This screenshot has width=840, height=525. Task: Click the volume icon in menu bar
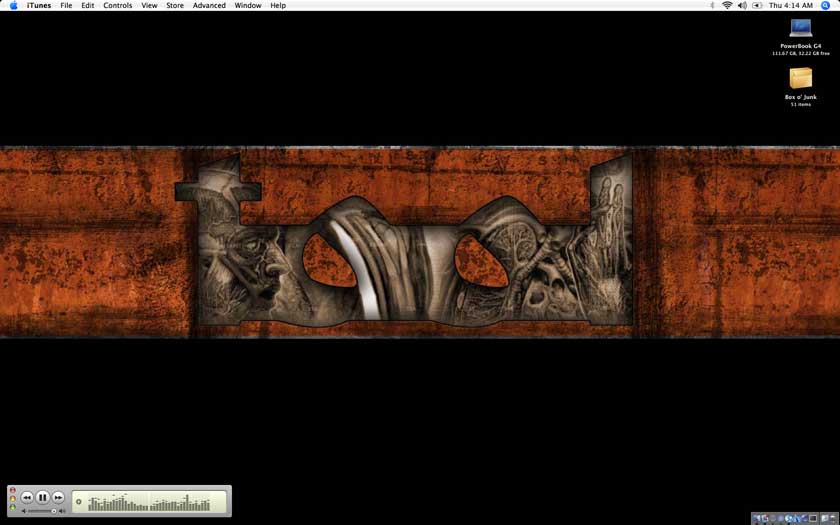pos(742,5)
